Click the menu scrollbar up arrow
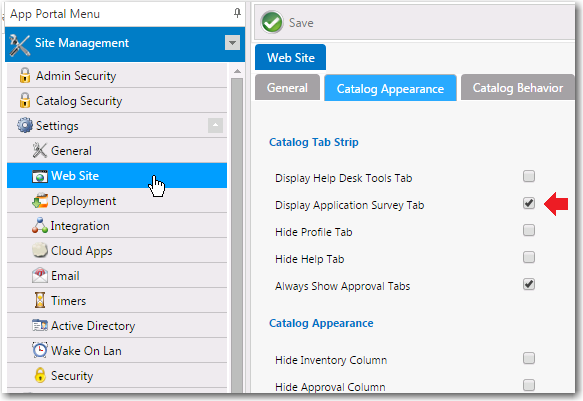The width and height of the screenshot is (583, 401). [237, 71]
